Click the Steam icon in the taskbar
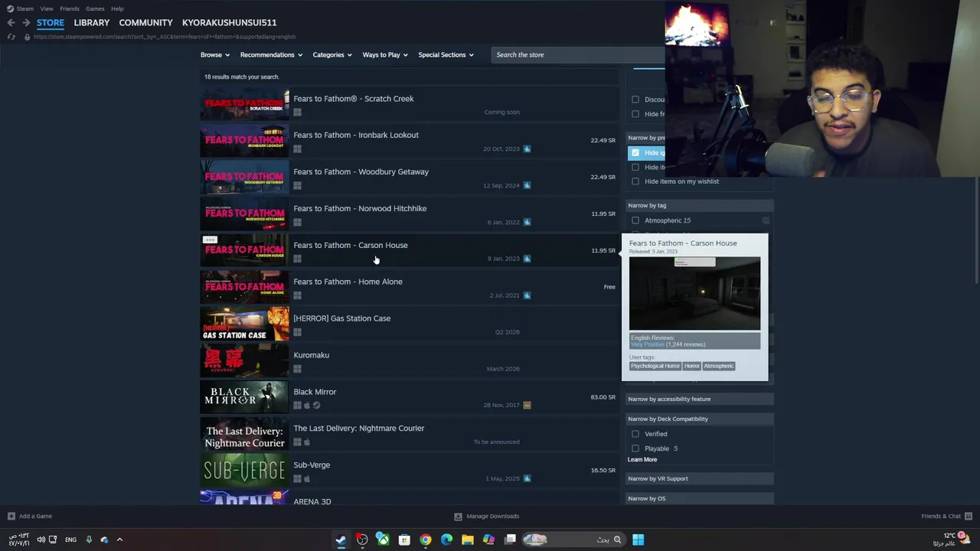Viewport: 980px width, 551px height. [x=341, y=540]
